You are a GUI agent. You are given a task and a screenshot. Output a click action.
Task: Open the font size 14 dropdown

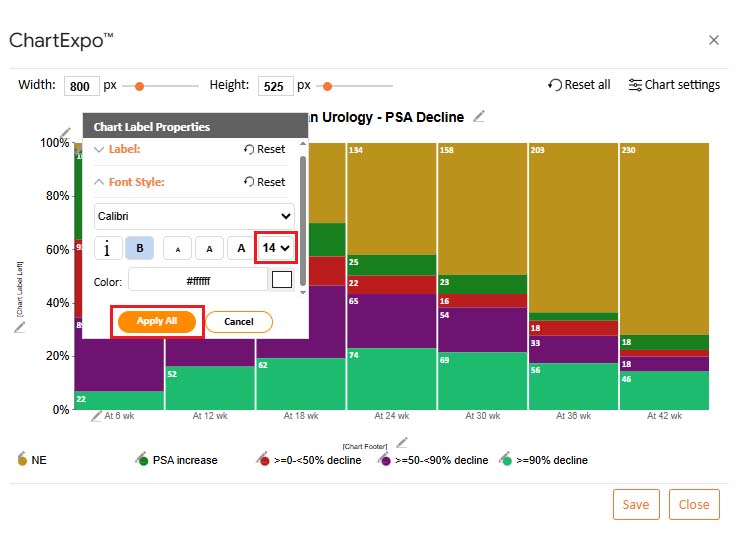click(275, 248)
